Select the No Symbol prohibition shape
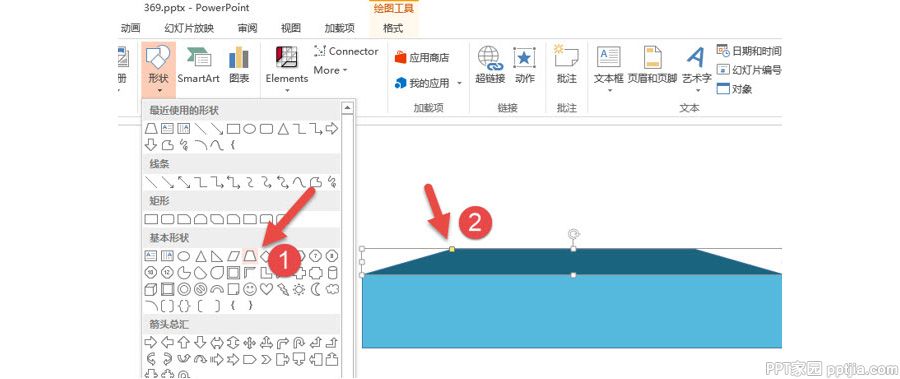900x379 pixels. 200,289
